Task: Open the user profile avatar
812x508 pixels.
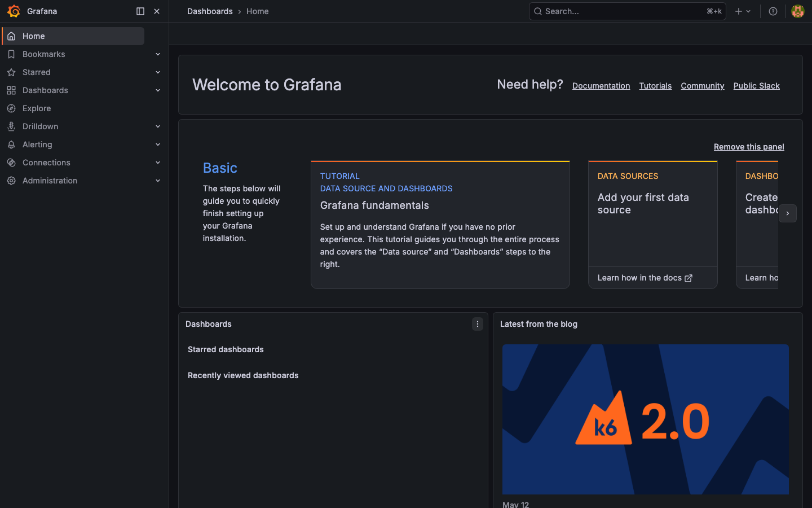Action: coord(798,11)
